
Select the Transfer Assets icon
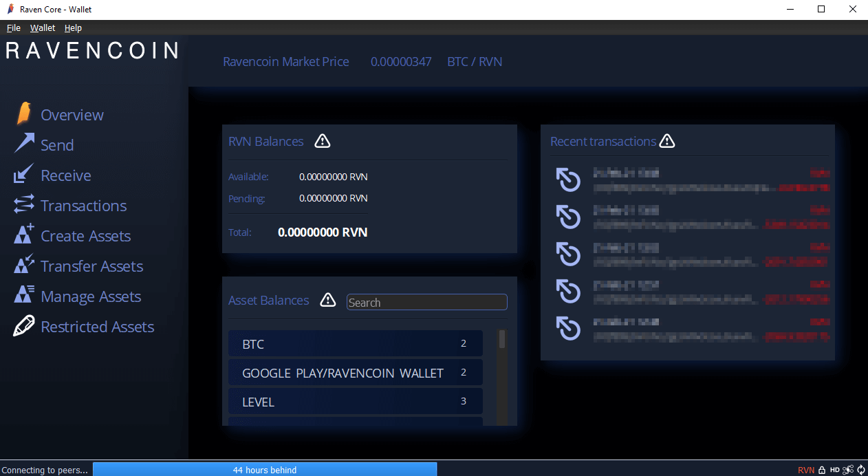[x=23, y=266]
